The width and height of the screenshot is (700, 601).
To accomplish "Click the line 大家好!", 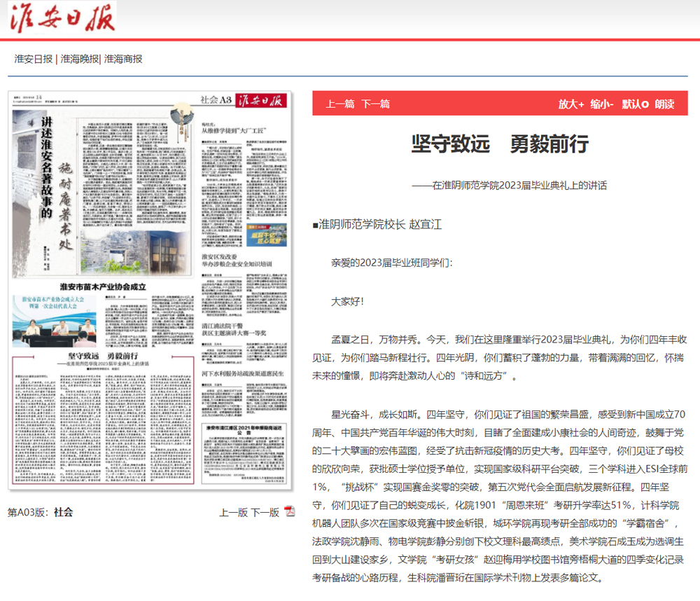I will point(347,302).
